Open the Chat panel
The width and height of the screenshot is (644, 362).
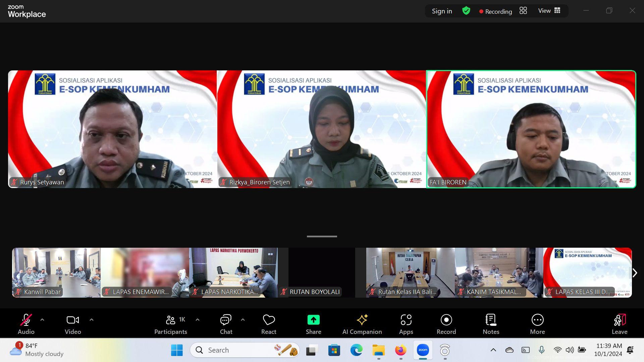coord(226,324)
